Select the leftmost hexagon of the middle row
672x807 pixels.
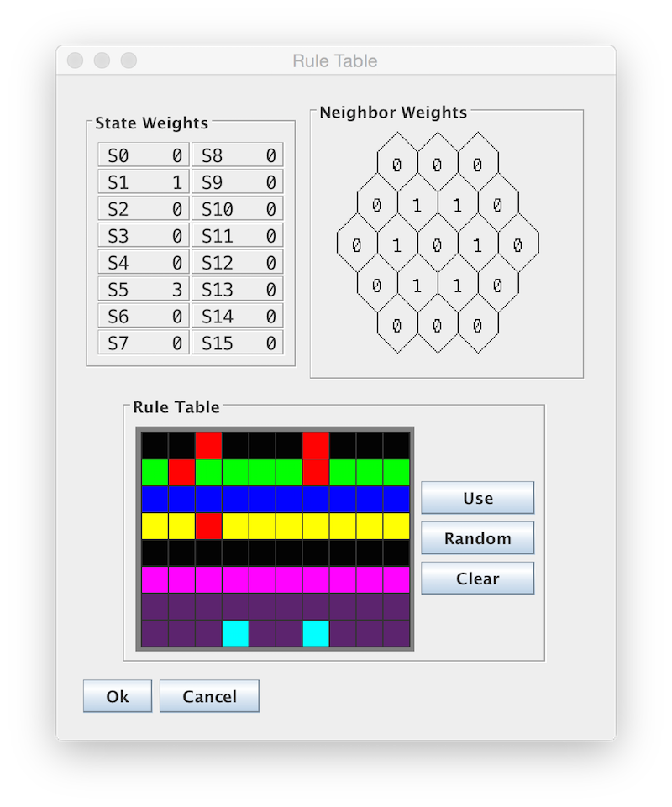[x=357, y=243]
